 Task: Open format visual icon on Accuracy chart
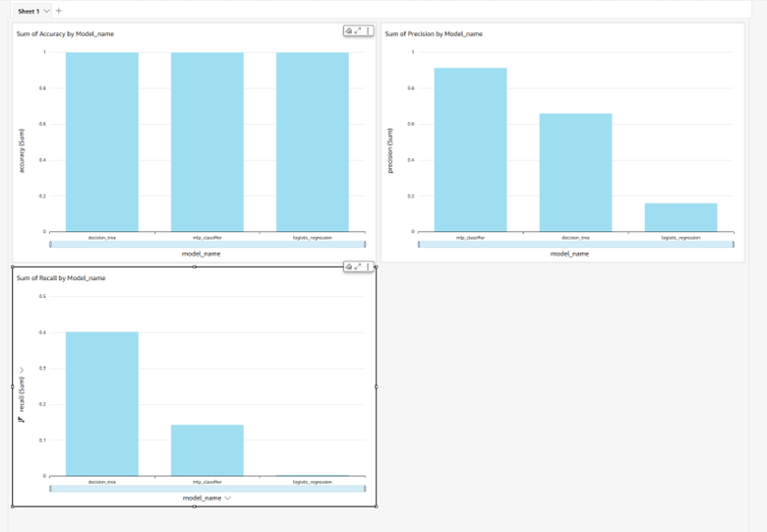348,31
